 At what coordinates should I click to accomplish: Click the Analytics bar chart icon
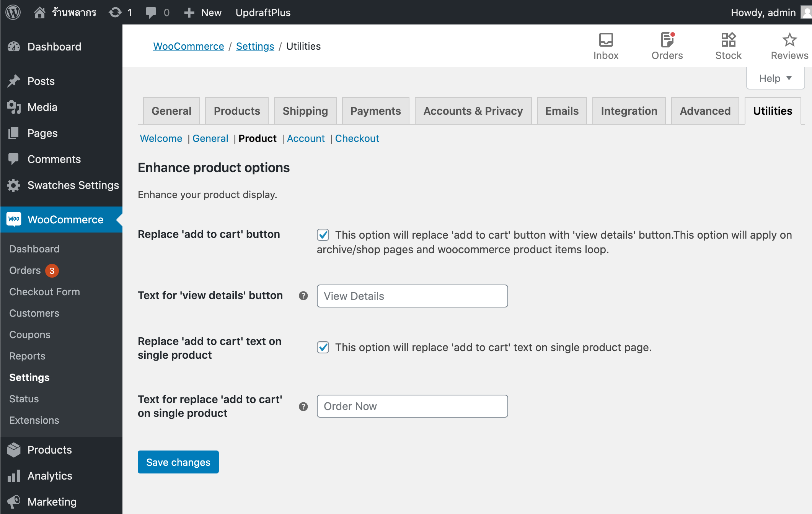14,476
